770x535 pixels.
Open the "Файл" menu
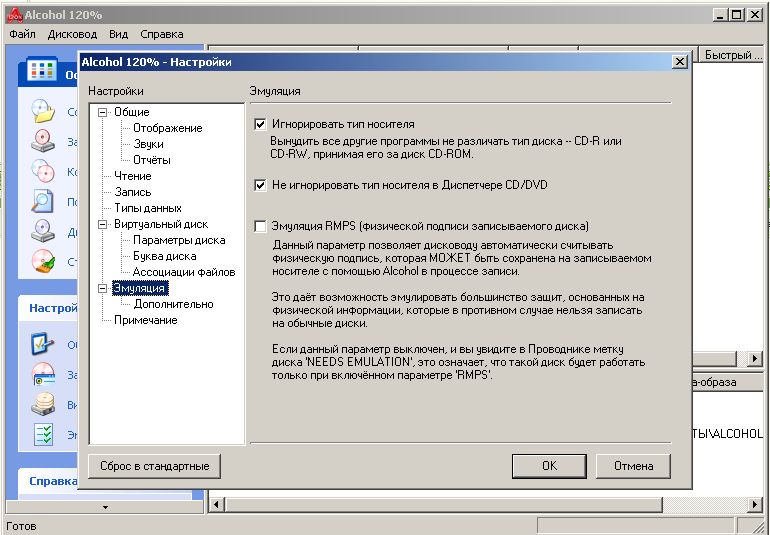pos(23,34)
